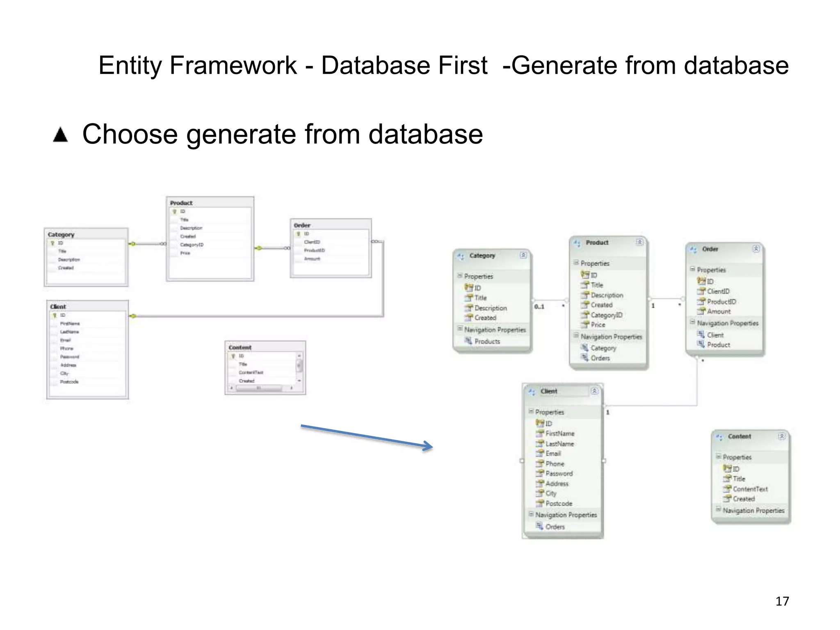Click the Content table horizontal scrollbar

[258, 388]
